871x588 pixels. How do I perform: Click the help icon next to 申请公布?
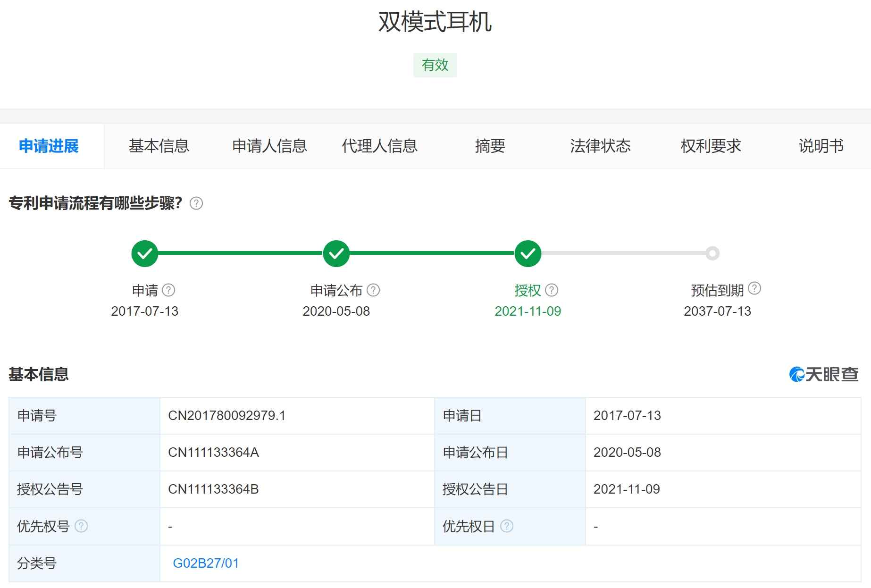[373, 290]
